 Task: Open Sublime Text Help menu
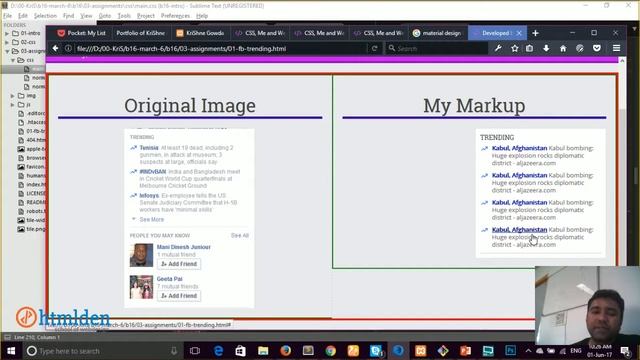point(202,16)
